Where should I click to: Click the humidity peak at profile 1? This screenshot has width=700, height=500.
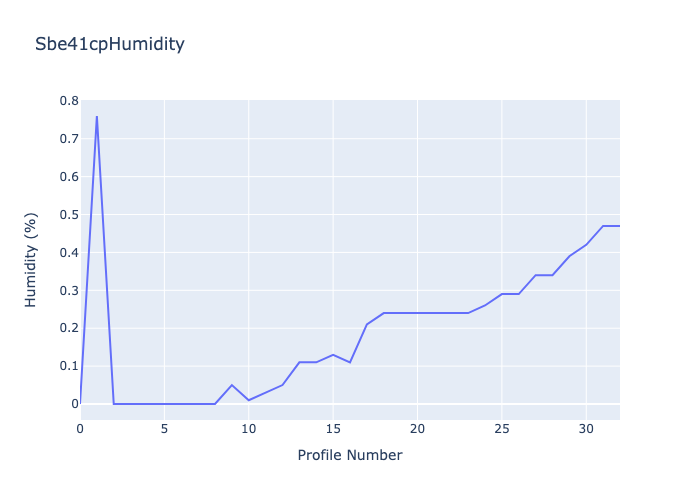pyautogui.click(x=97, y=117)
